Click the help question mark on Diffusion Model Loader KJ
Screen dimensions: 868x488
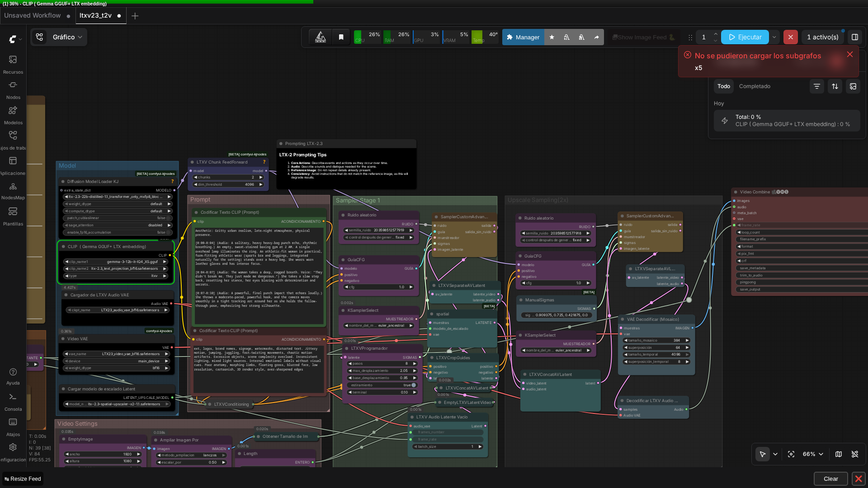[x=172, y=181]
